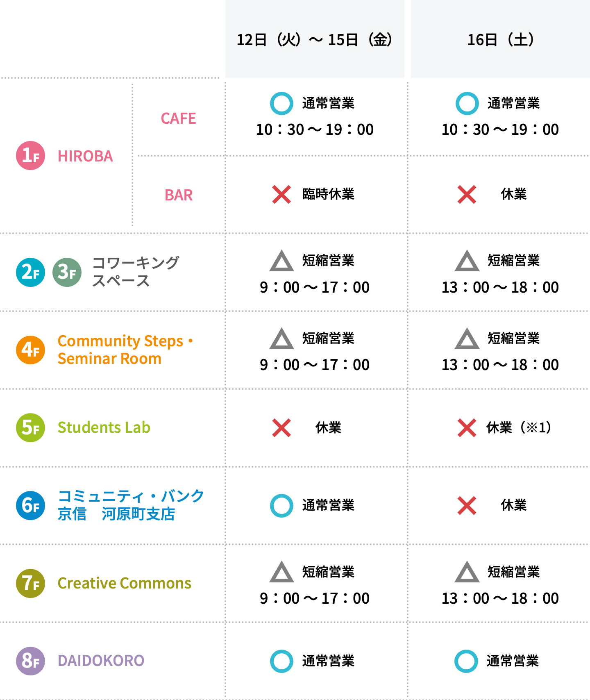Click the orange 4F floor badge
This screenshot has height=700, width=590.
pos(30,350)
